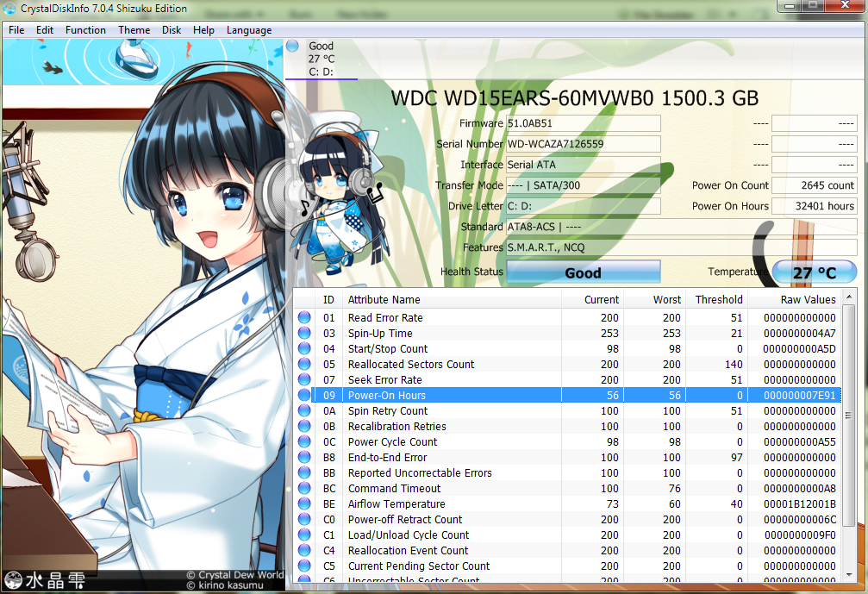This screenshot has height=594, width=868.
Task: Open the Edit menu
Action: coord(45,30)
